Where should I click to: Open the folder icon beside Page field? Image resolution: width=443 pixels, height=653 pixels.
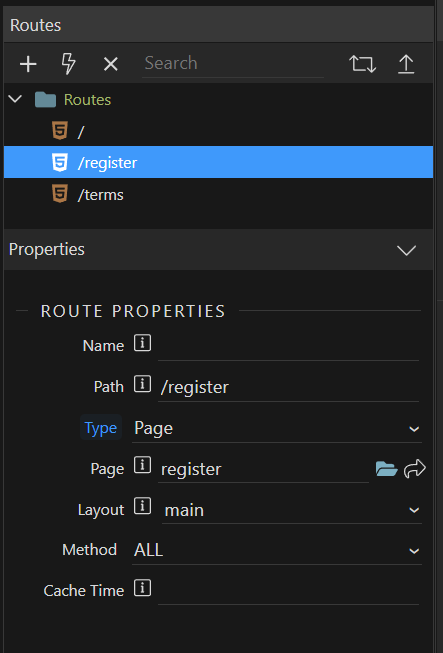point(386,469)
